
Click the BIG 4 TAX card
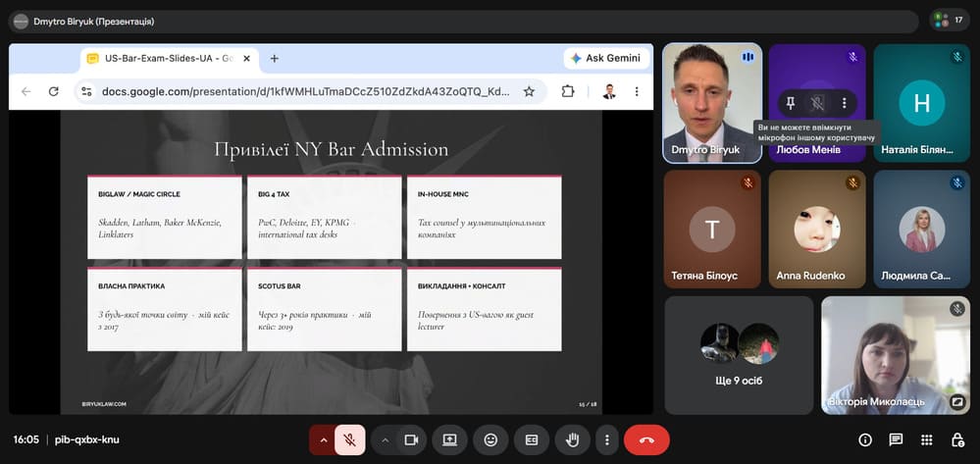coord(325,217)
